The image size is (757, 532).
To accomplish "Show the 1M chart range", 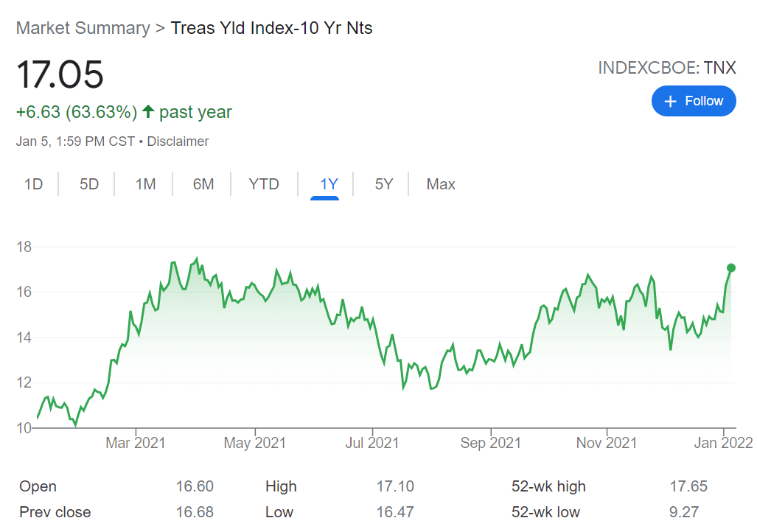I will pos(145,184).
